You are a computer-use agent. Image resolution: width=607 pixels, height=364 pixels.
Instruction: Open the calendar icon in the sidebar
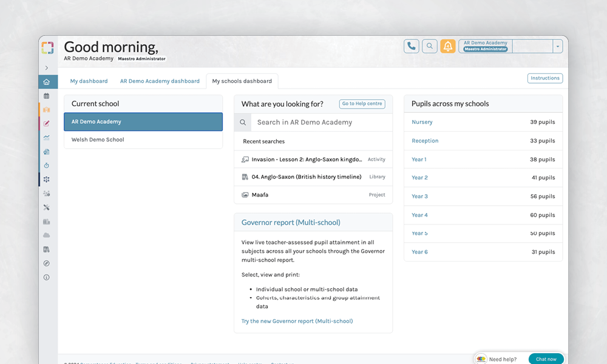tap(47, 96)
